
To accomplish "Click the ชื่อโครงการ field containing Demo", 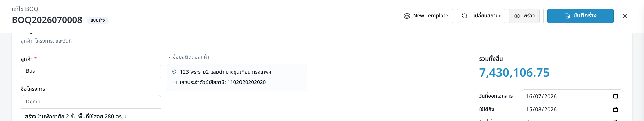I will pyautogui.click(x=91, y=102).
